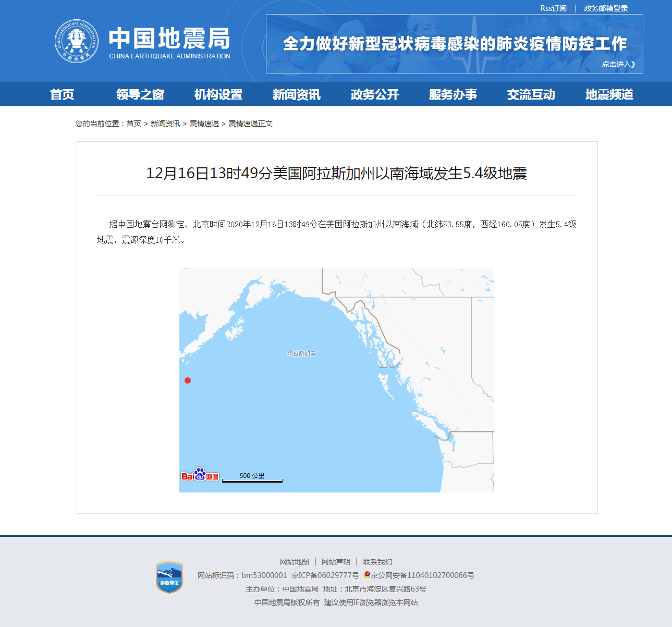Go to 新闻资讯 in the main menu

tap(297, 94)
